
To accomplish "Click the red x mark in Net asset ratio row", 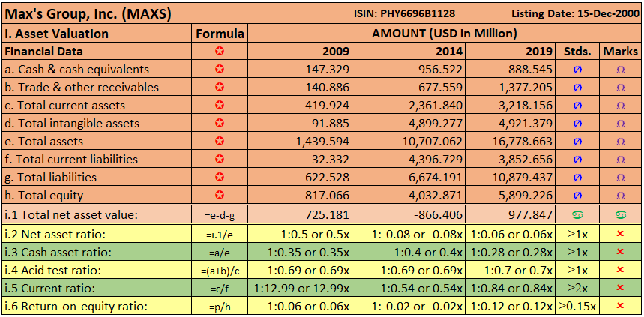I will 620,234.
